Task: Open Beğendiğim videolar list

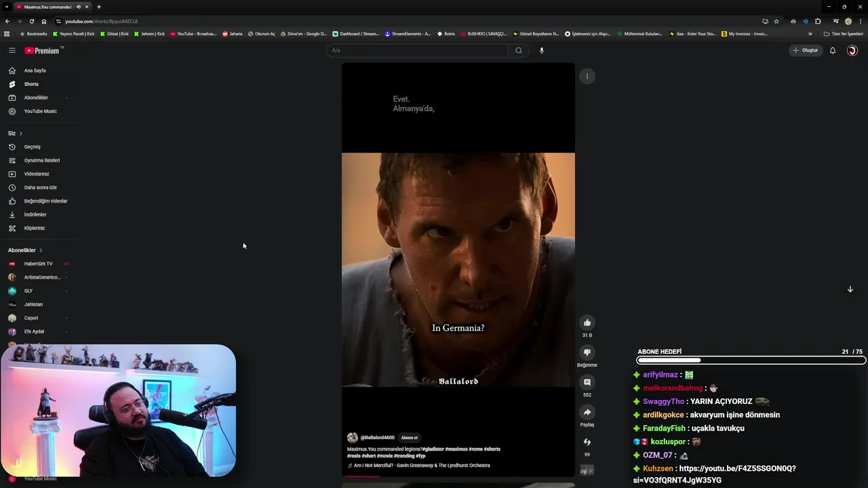Action: click(x=45, y=201)
